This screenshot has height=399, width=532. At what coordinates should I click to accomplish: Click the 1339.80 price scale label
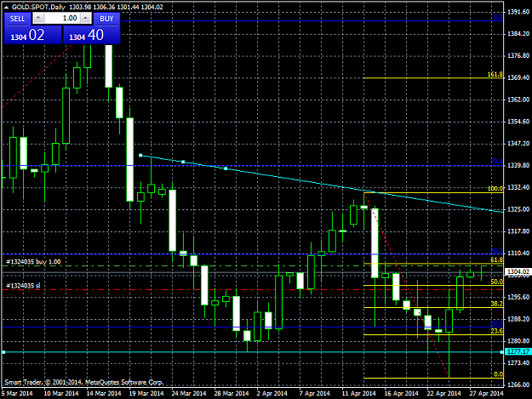tap(518, 165)
